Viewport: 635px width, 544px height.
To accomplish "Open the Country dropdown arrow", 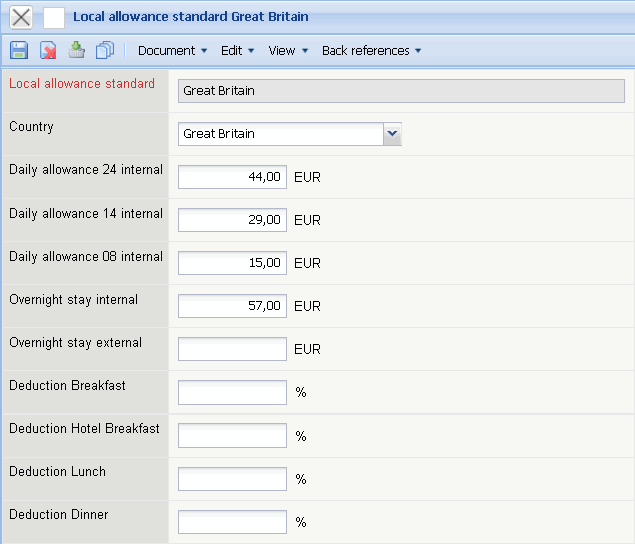I will coord(392,134).
